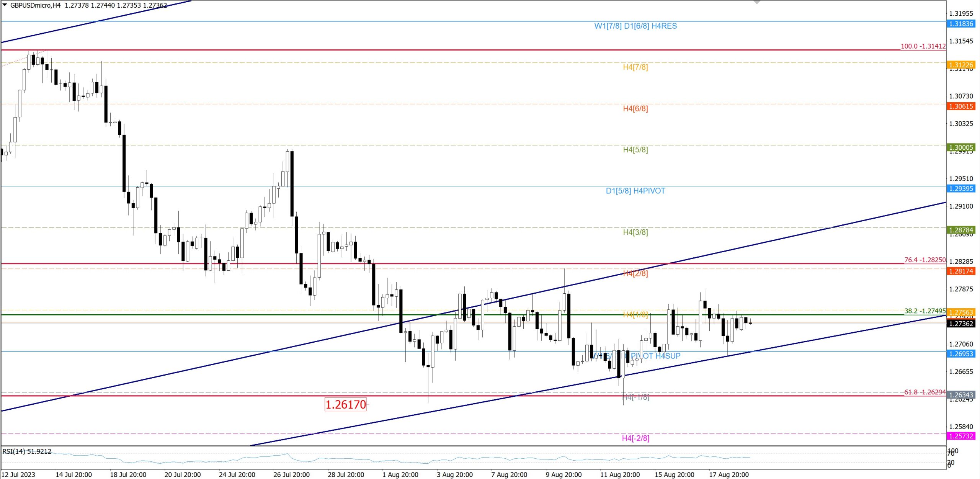Click the D1[5/8] H4PIVOT level label

click(635, 191)
